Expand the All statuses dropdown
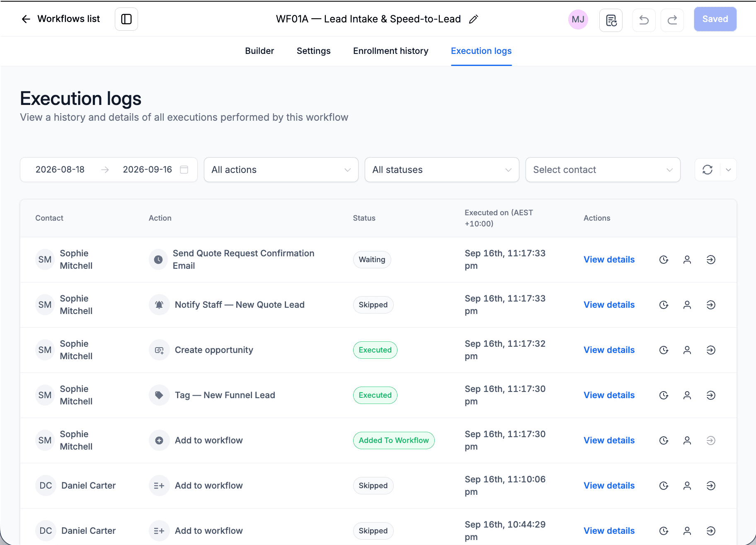 (442, 170)
